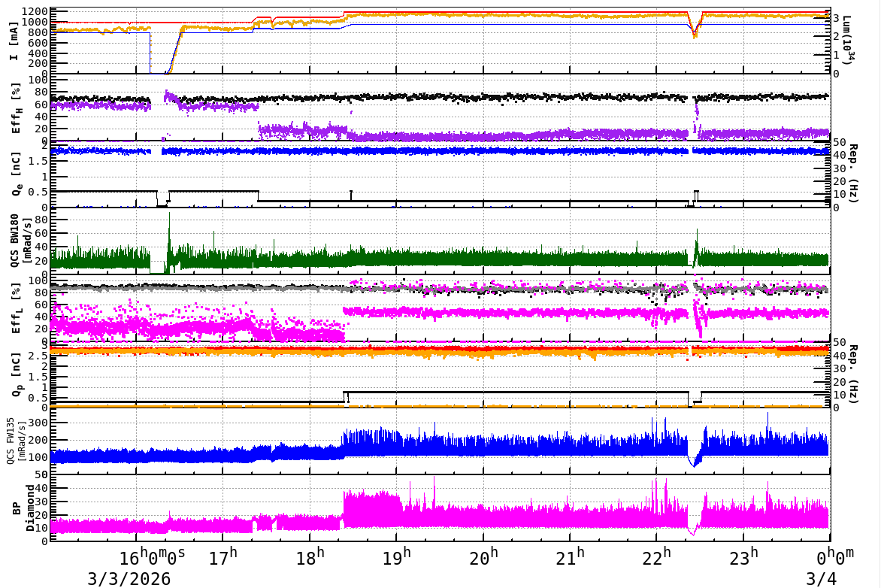Click the 'Lum(10^34)' right axis label
The height and width of the screenshot is (588, 881).
click(847, 39)
